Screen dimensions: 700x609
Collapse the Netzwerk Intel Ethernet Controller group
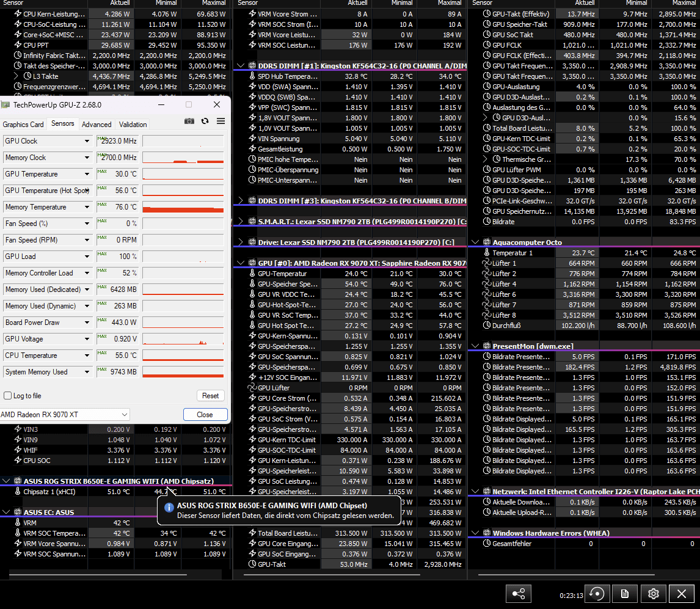coord(475,491)
